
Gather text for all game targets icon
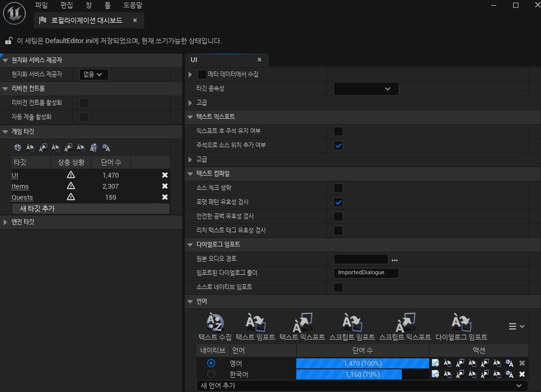[18, 148]
